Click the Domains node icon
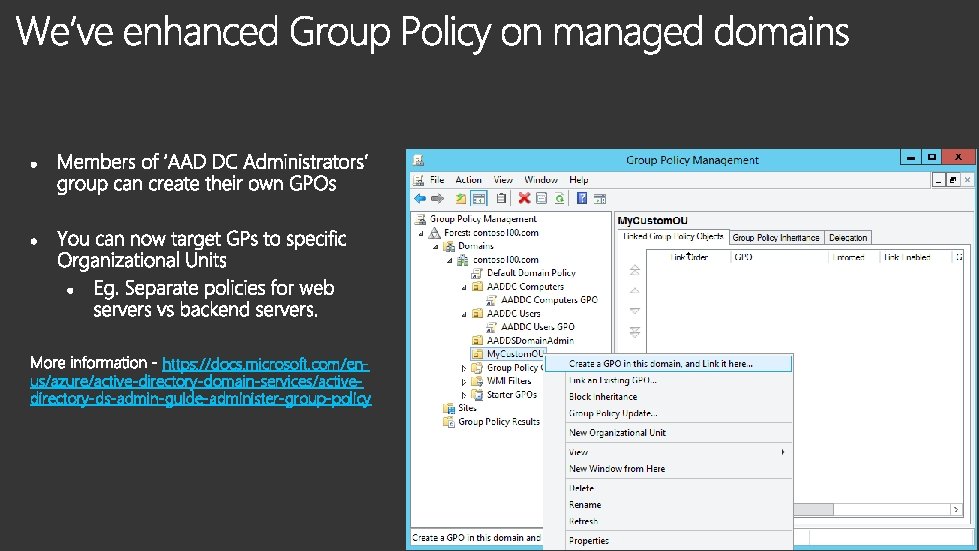 [x=449, y=246]
